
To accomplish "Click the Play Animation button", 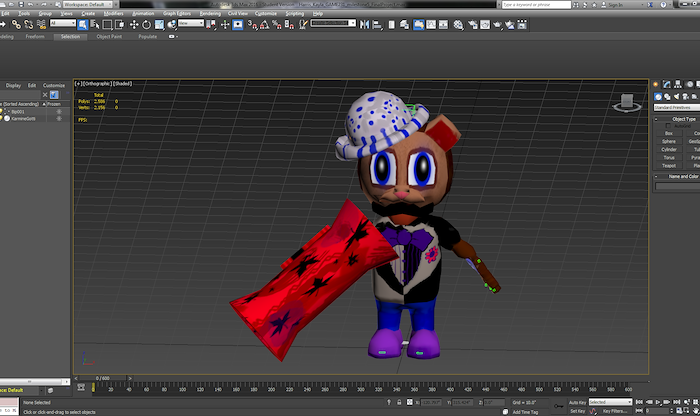I will point(658,402).
